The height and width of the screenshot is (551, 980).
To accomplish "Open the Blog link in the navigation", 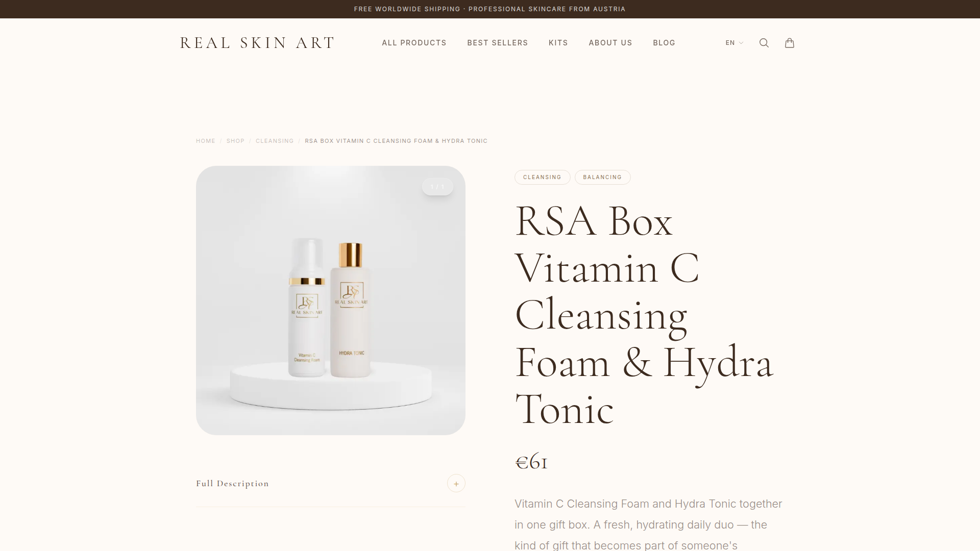I will [x=664, y=43].
